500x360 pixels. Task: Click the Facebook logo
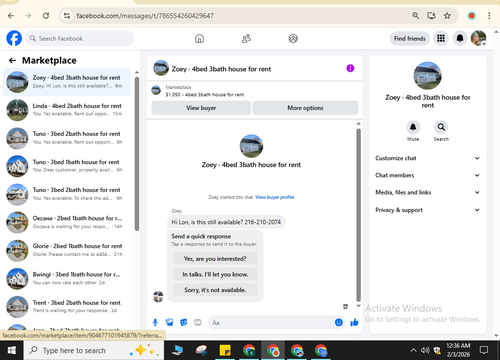pyautogui.click(x=14, y=38)
